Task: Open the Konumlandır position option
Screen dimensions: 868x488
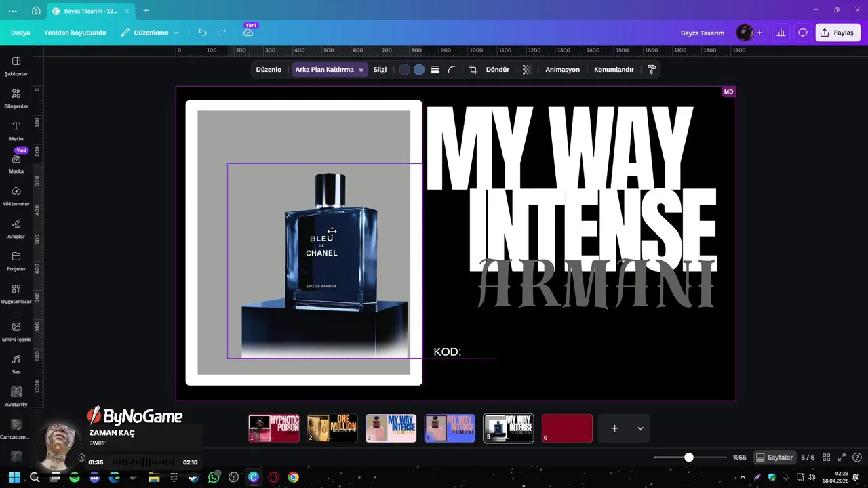Action: 614,70
